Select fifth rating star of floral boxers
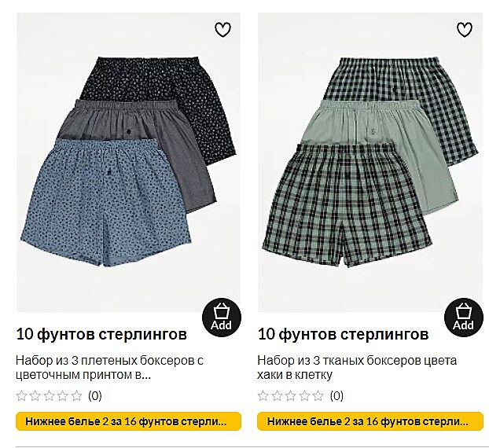Screen dimensions: 489x448 (x=76, y=395)
